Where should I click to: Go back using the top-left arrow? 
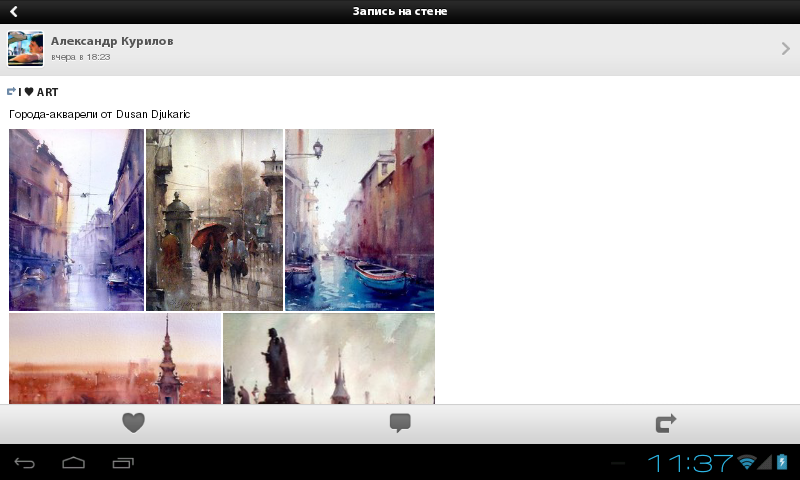(14, 11)
